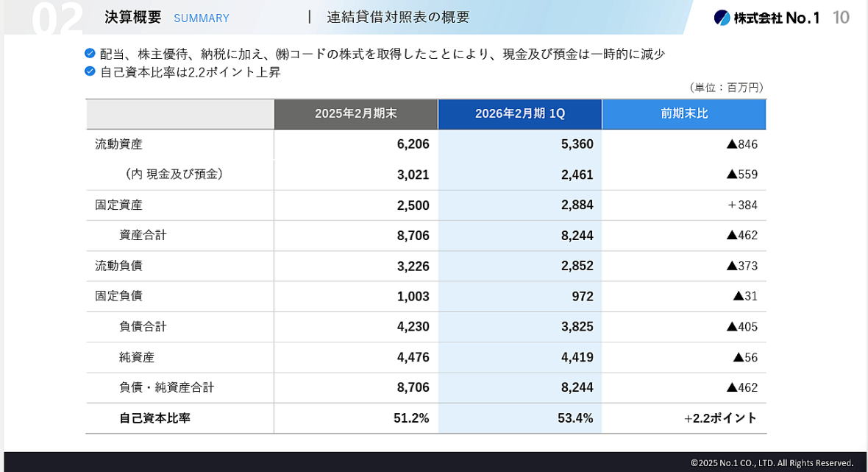The width and height of the screenshot is (868, 472).
Task: Select the 自己資本比率 row label
Action: [154, 418]
